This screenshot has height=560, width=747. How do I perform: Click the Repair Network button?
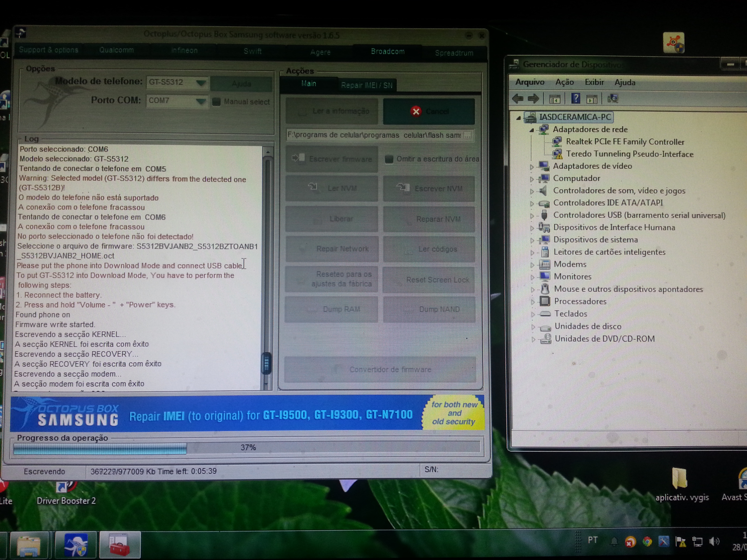[x=332, y=249]
